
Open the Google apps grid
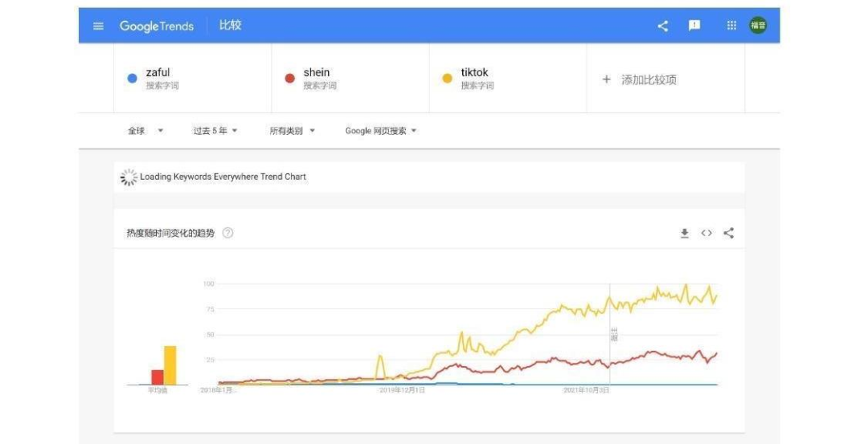731,26
